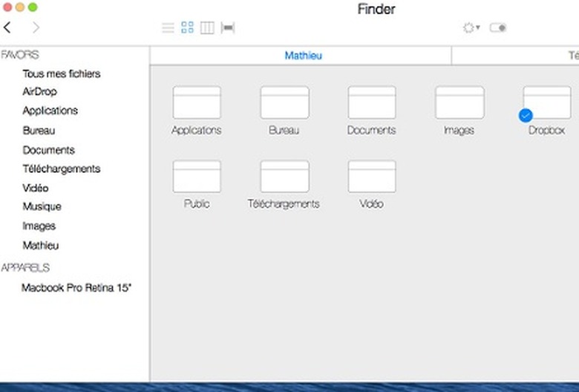Select the Vidéo folder icon
Screen dimensions: 579x392
(372, 176)
